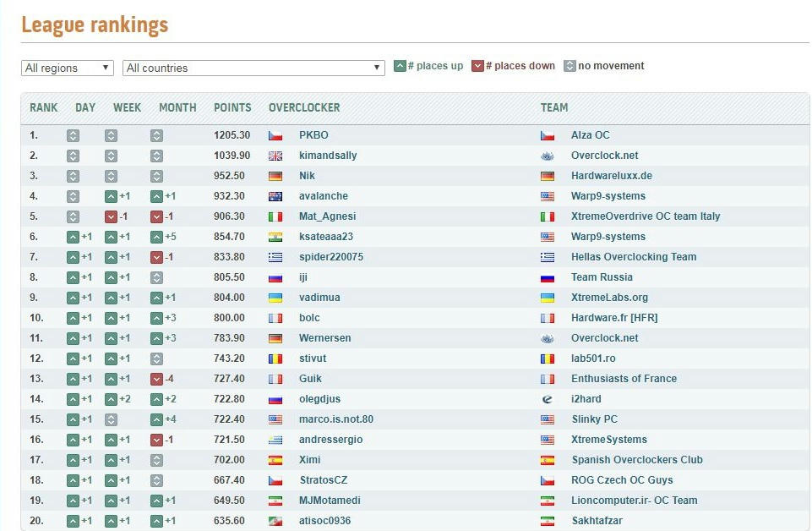Open the Enthusiasts of France team
The width and height of the screenshot is (812, 531).
(x=624, y=379)
